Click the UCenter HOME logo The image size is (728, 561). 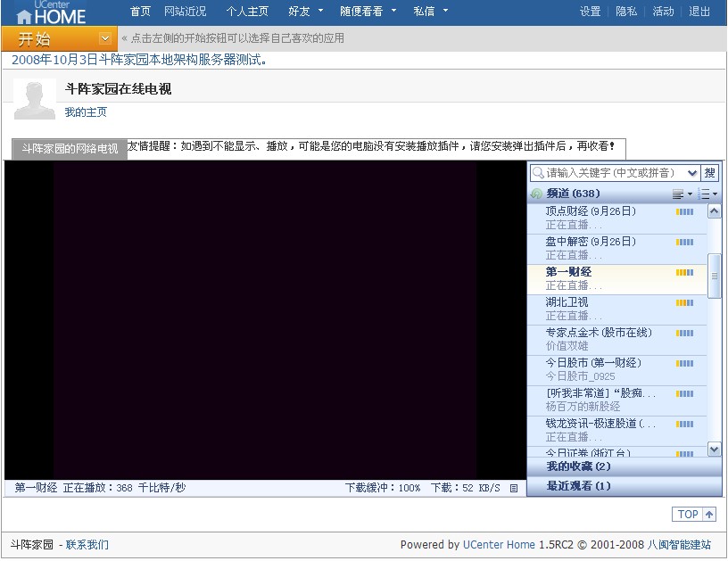coord(51,12)
